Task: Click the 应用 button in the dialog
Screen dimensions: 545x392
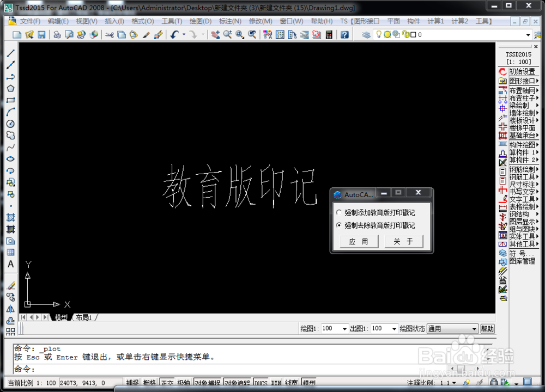Action: [359, 241]
